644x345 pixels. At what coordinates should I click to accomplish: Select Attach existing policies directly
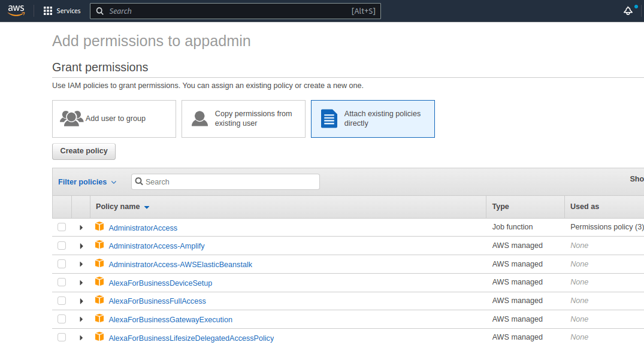(373, 119)
